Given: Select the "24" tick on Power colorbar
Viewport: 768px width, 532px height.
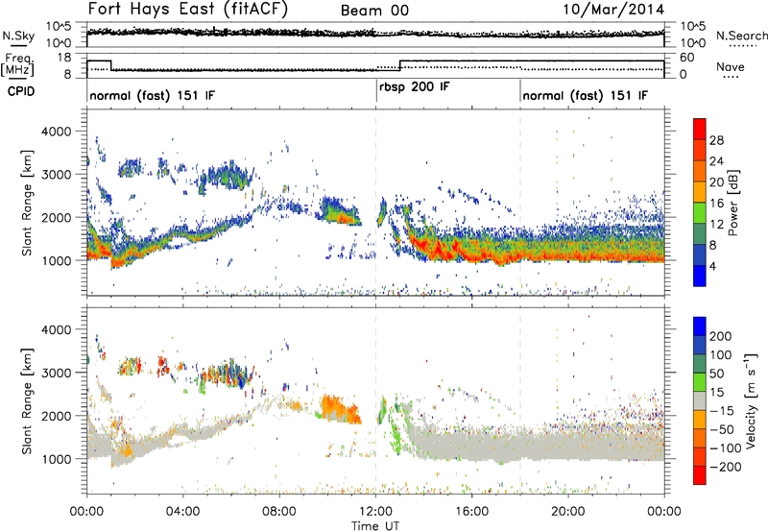Looking at the screenshot, I should (x=716, y=161).
